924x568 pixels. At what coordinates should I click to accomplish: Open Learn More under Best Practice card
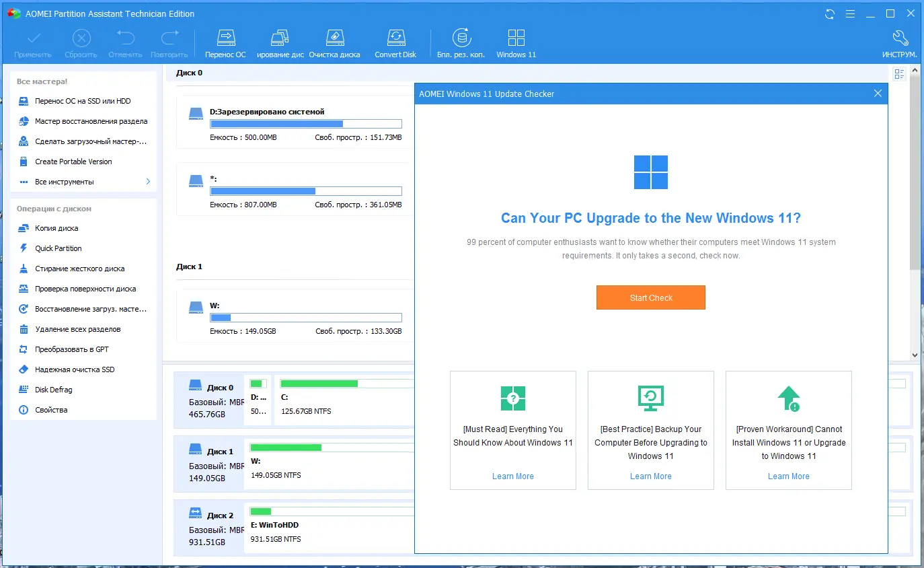pos(651,476)
